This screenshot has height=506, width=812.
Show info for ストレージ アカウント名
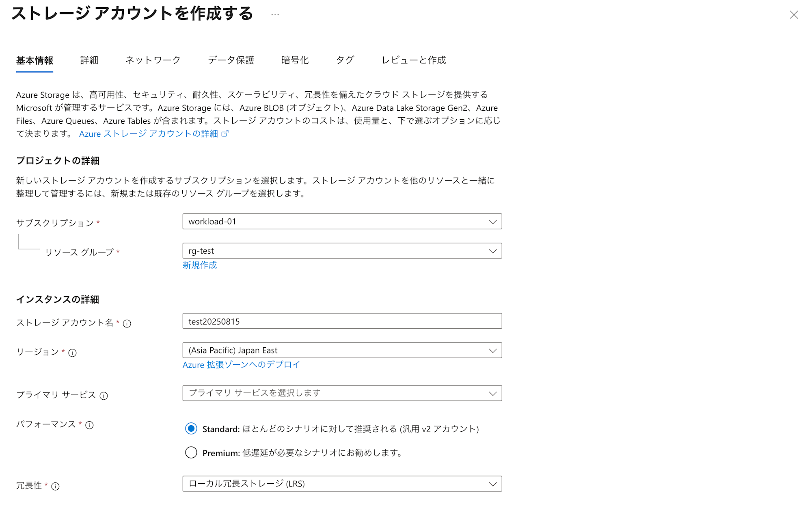tap(127, 323)
